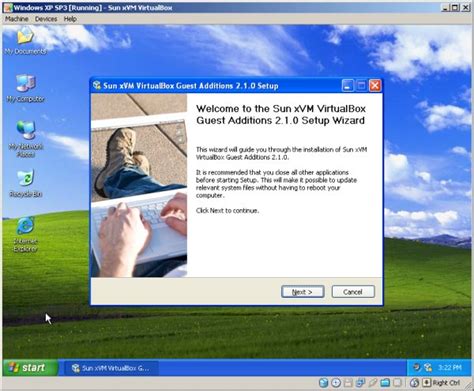Click the system tray clock 3:22 PM

[449, 368]
